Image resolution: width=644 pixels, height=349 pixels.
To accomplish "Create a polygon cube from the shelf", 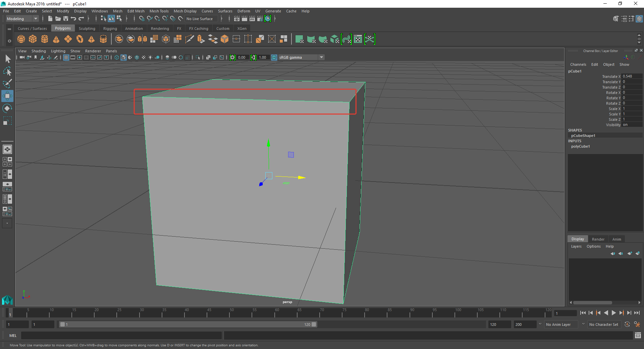I will (x=33, y=39).
